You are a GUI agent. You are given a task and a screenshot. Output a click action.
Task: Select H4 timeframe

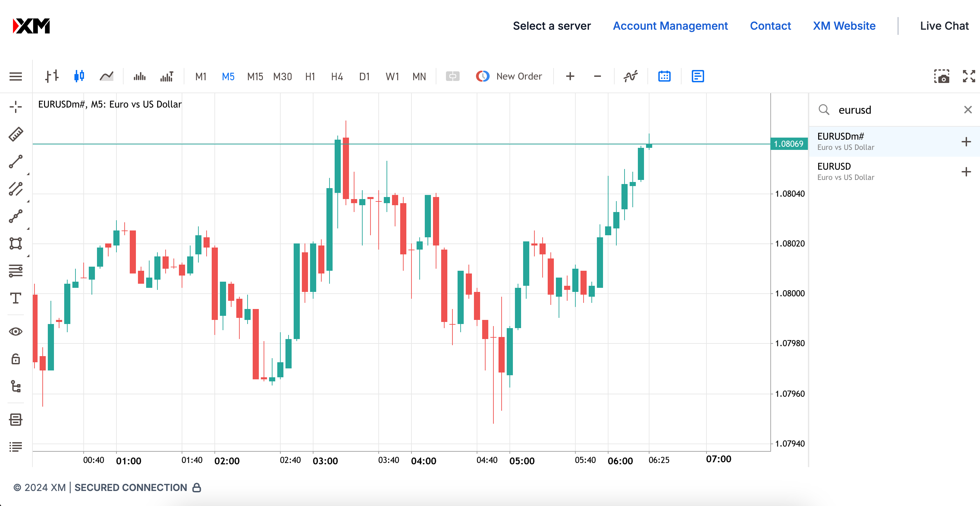click(337, 76)
